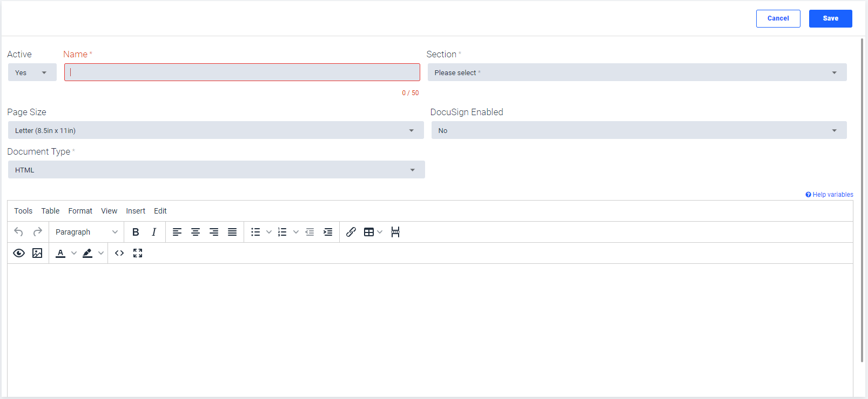Viewport: 868px width, 399px height.
Task: Apply background highlight color
Action: point(88,253)
